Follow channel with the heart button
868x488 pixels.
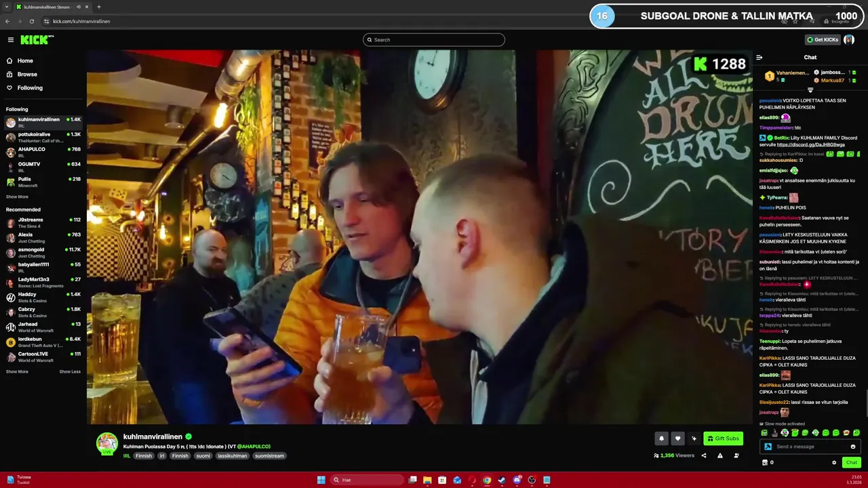[677, 439]
